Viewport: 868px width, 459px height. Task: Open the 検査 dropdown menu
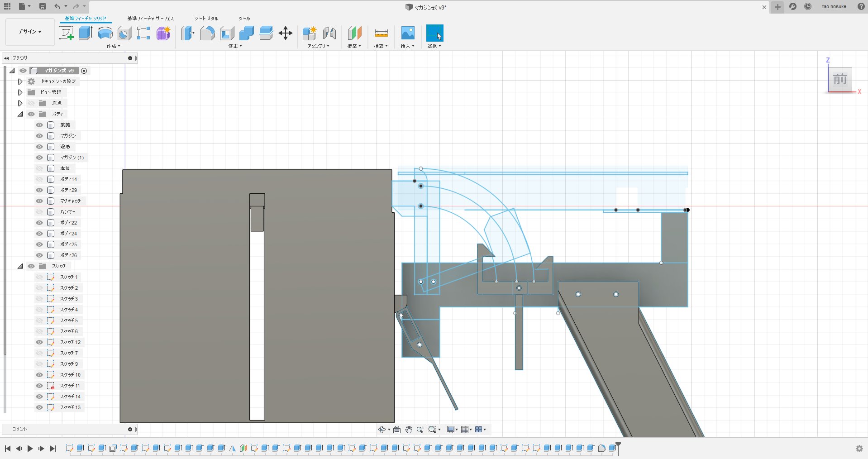381,46
